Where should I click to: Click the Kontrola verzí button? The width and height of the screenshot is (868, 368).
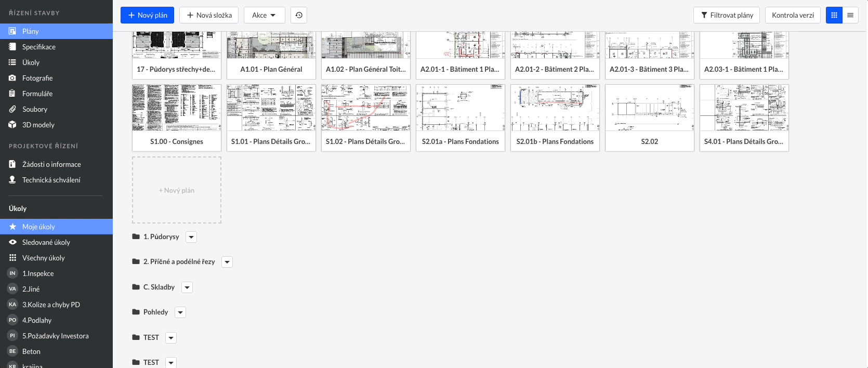793,15
